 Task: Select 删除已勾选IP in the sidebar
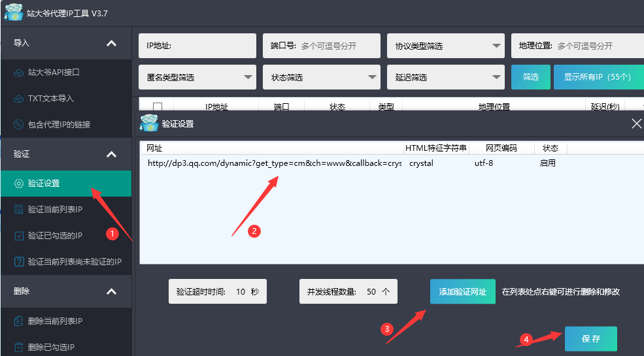pyautogui.click(x=66, y=347)
